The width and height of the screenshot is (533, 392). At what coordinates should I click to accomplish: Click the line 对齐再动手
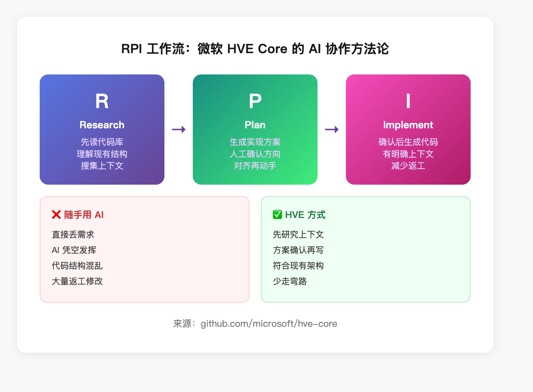click(255, 166)
